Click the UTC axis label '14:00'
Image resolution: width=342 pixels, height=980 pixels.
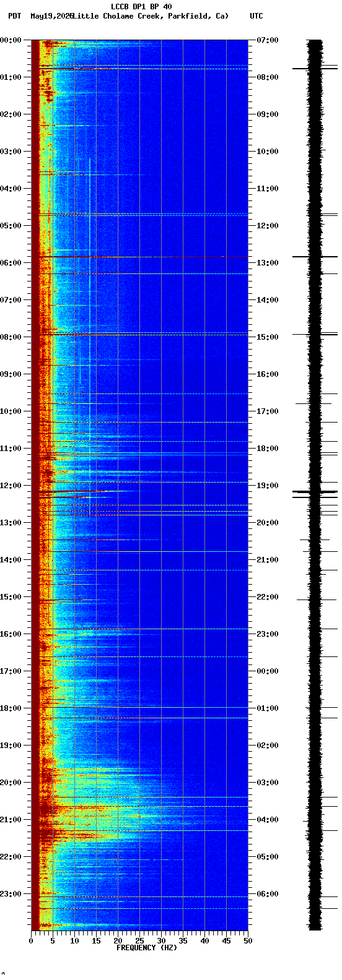click(x=268, y=300)
